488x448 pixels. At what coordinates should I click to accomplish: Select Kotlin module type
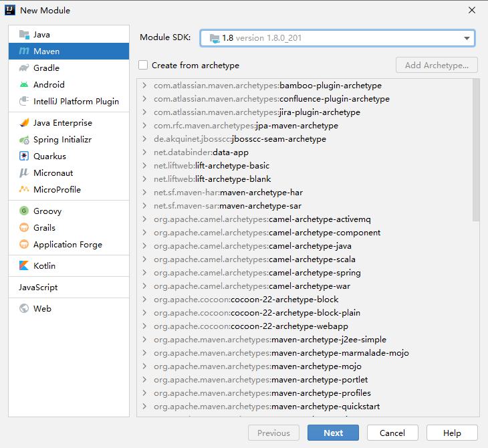click(69, 265)
